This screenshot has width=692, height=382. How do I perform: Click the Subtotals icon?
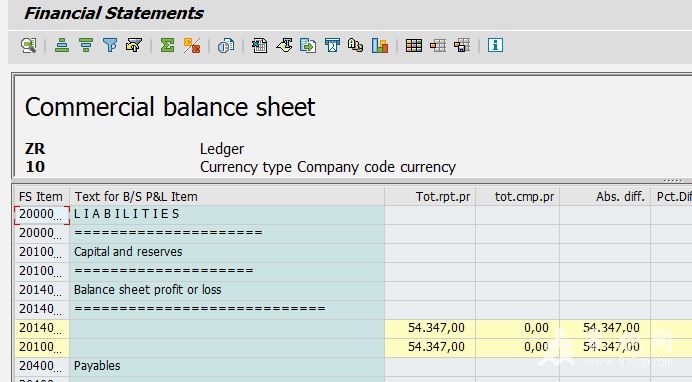click(192, 45)
